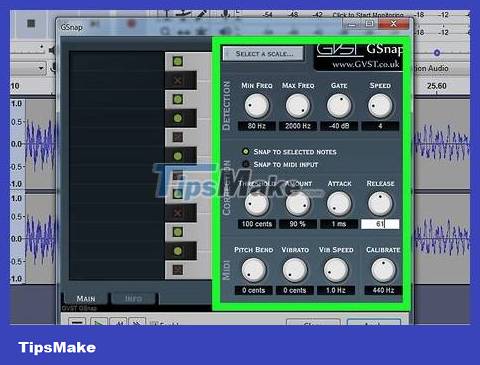480x365 pixels.
Task: Click the -40 dB gate value
Action: 339,126
